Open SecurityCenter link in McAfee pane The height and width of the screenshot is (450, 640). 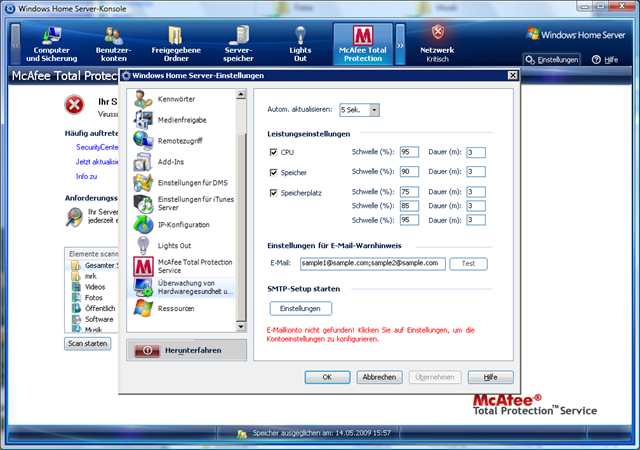97,147
